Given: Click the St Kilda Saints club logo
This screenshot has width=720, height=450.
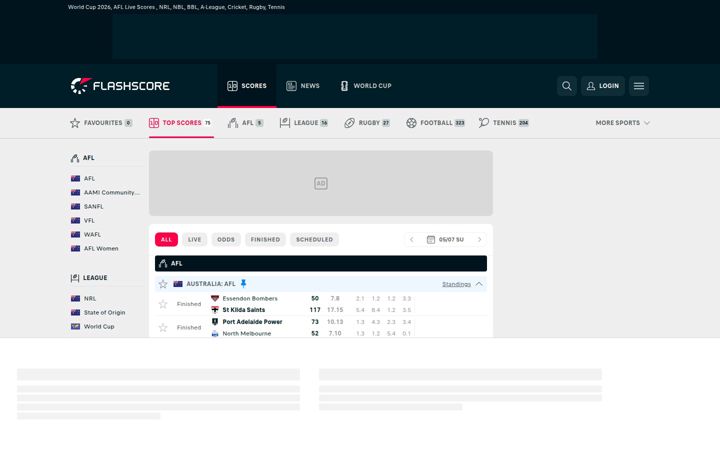Looking at the screenshot, I should point(214,310).
